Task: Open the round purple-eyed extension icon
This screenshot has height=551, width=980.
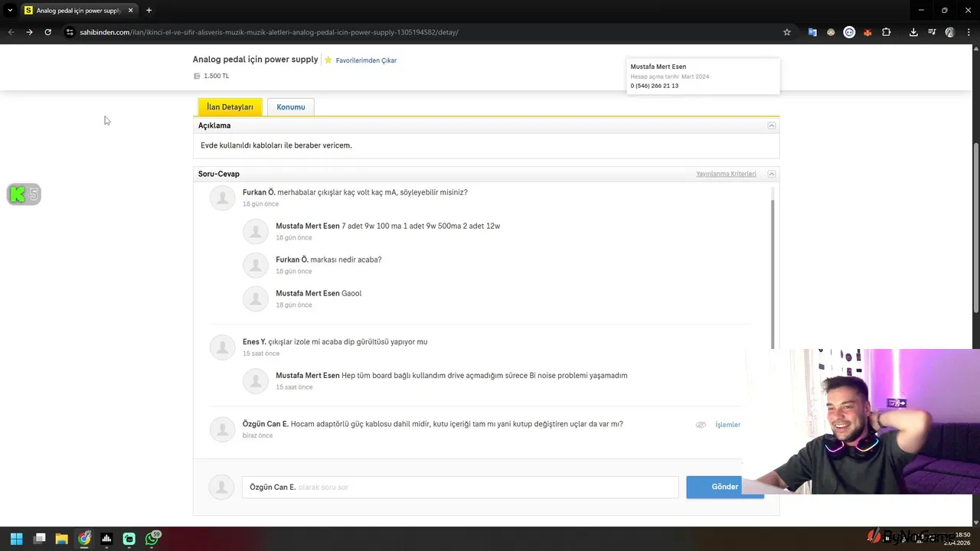Action: pyautogui.click(x=849, y=32)
